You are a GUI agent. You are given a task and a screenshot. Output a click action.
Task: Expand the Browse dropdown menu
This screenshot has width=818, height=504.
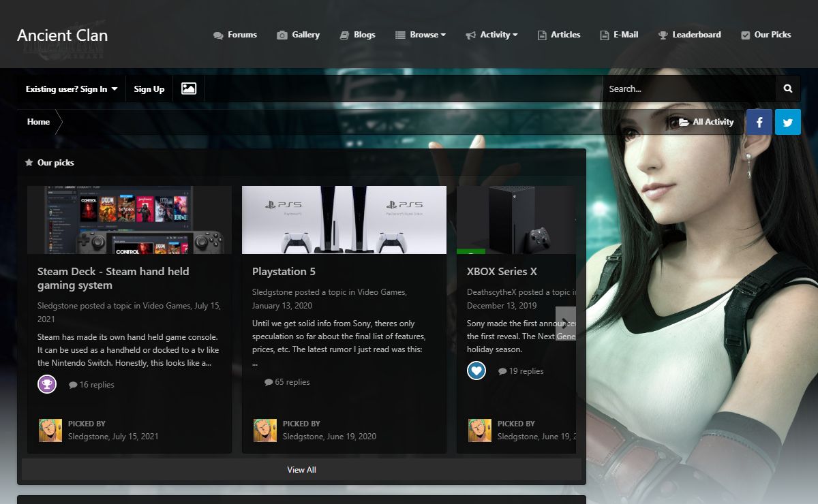pyautogui.click(x=421, y=35)
